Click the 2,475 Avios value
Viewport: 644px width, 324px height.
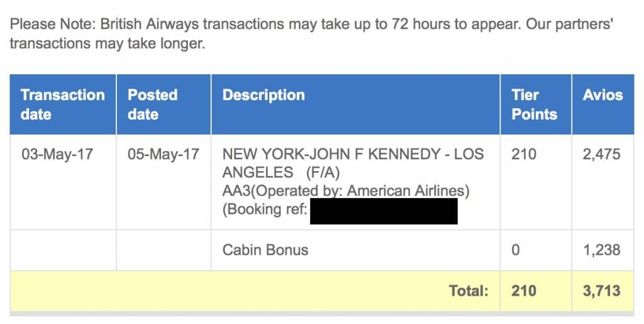[x=601, y=154]
